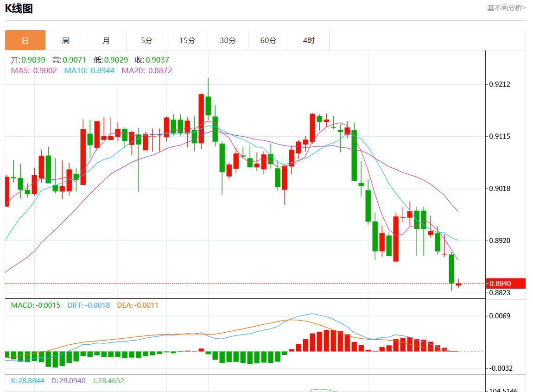Image resolution: width=533 pixels, height=392 pixels.
Task: Click the K线图 heading
Action: tap(19, 8)
